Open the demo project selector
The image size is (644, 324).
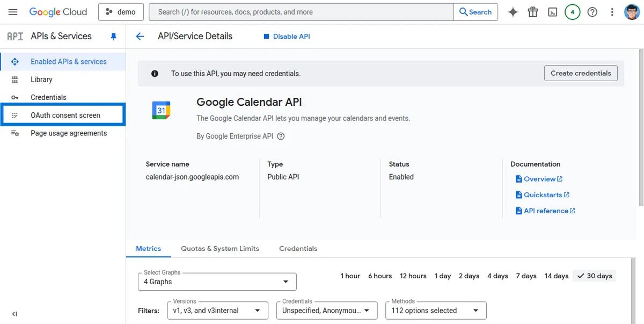121,12
